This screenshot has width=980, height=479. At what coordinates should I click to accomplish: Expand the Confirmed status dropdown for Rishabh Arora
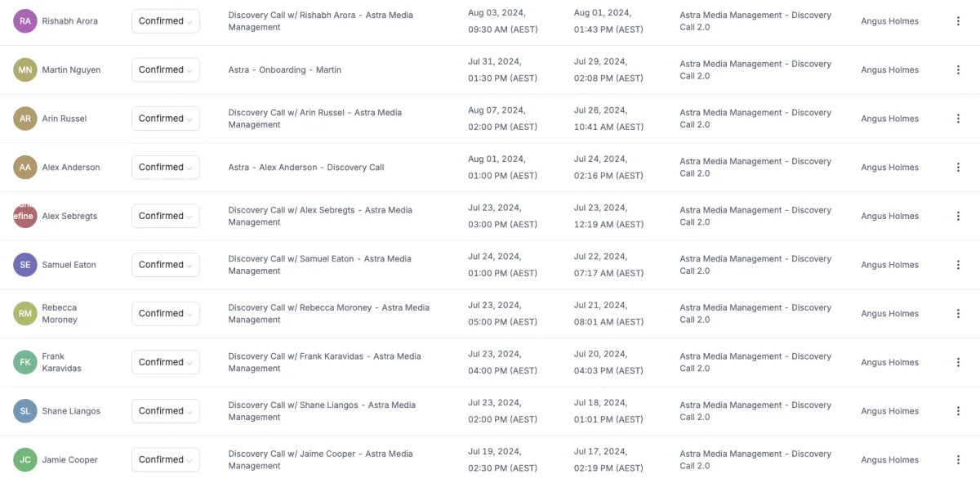tap(166, 21)
